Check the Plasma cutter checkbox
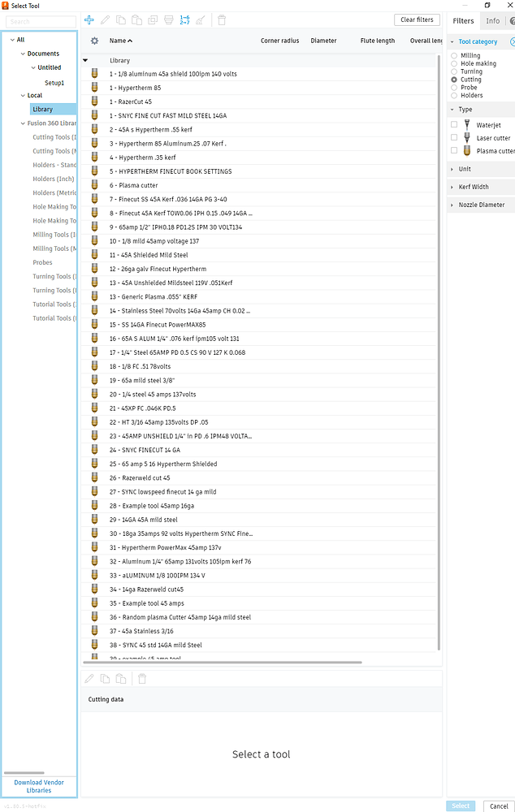Screen dimensions: 515x812 pyautogui.click(x=454, y=150)
